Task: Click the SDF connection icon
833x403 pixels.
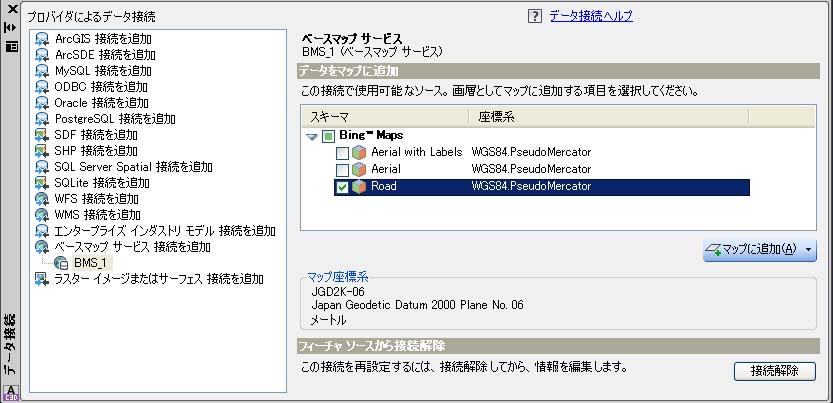Action: click(42, 135)
